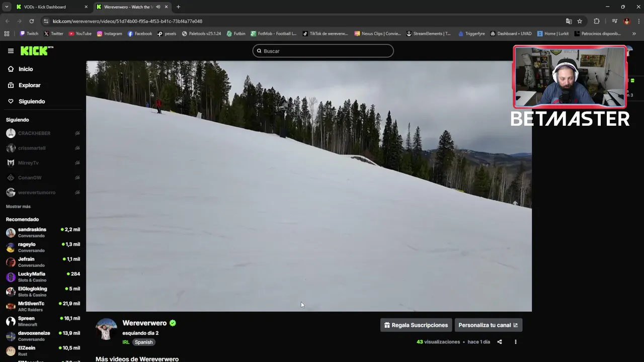Image resolution: width=644 pixels, height=362 pixels.
Task: Click the Spanish language tag
Action: pyautogui.click(x=143, y=342)
